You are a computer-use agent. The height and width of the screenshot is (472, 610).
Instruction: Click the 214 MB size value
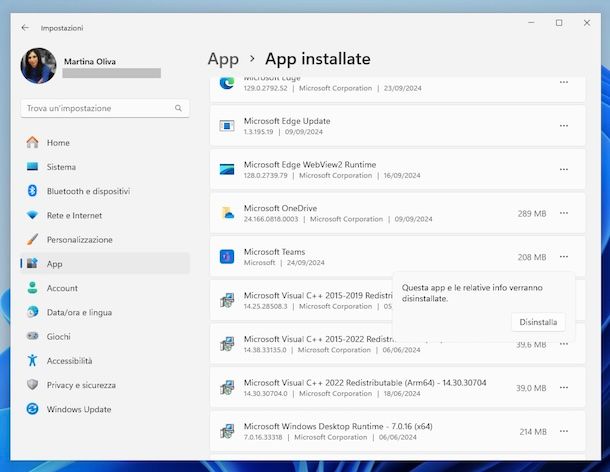[533, 432]
